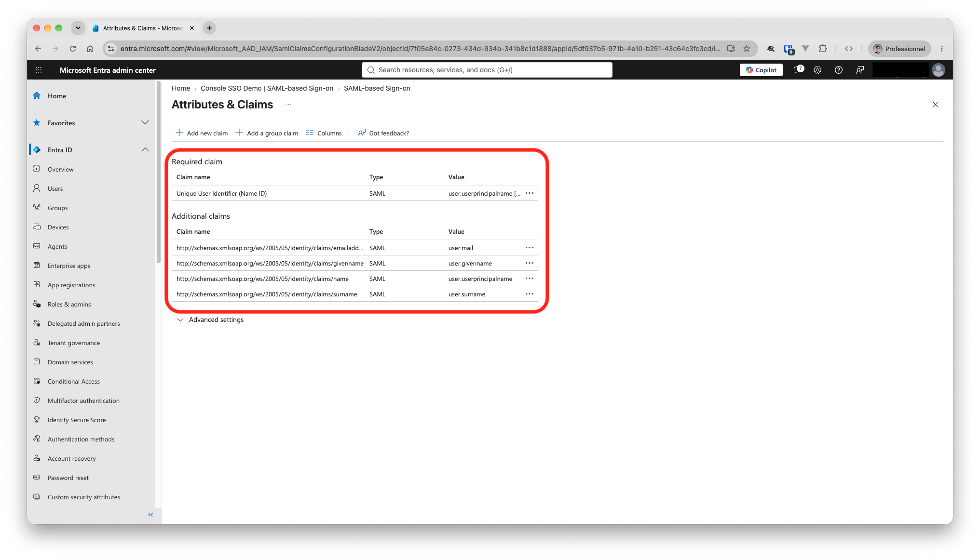Open more options beside Attributes & Claims title
Screen dimensions: 980x560
pyautogui.click(x=288, y=105)
